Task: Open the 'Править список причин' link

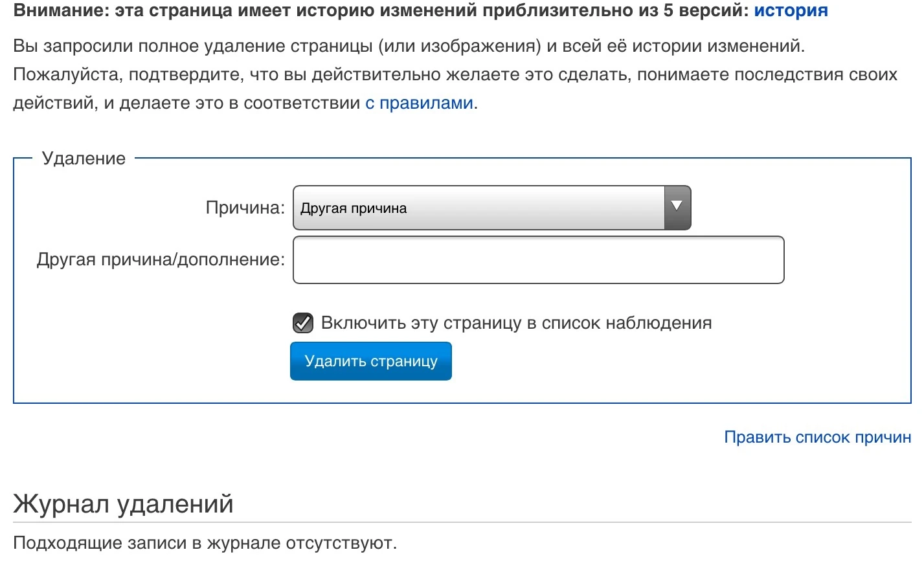Action: 817,437
